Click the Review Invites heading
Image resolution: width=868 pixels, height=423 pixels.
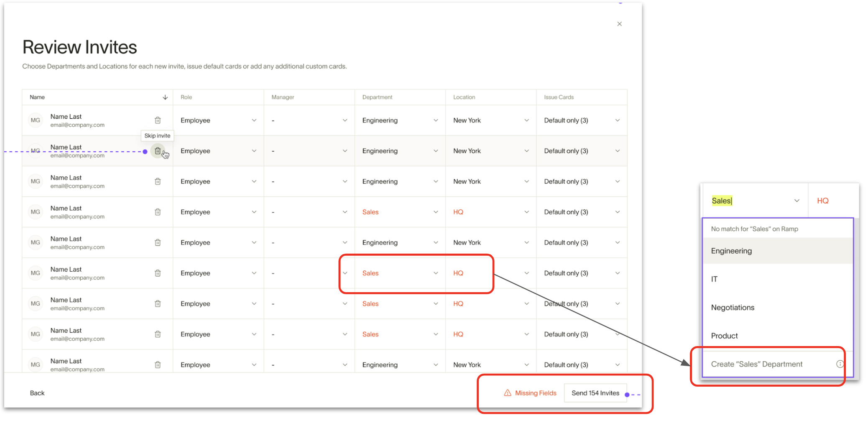click(x=79, y=47)
